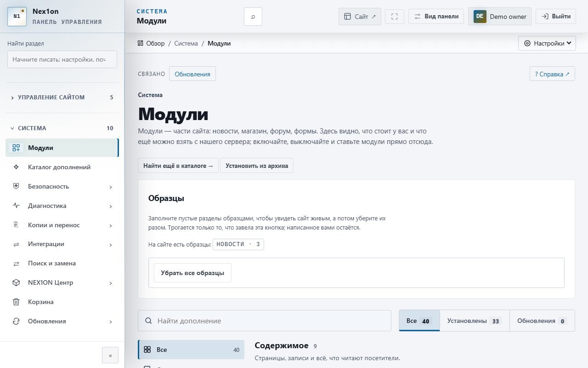Click the Интеграции arrows icon

(16, 244)
